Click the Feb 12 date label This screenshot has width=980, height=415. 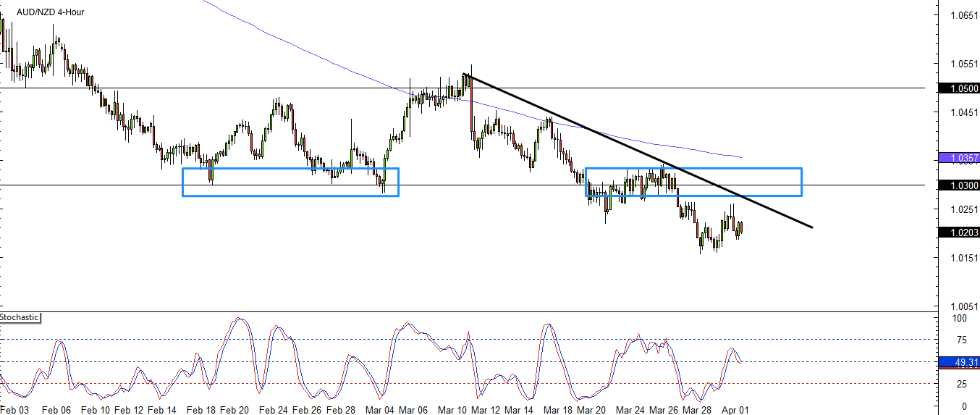(x=129, y=410)
